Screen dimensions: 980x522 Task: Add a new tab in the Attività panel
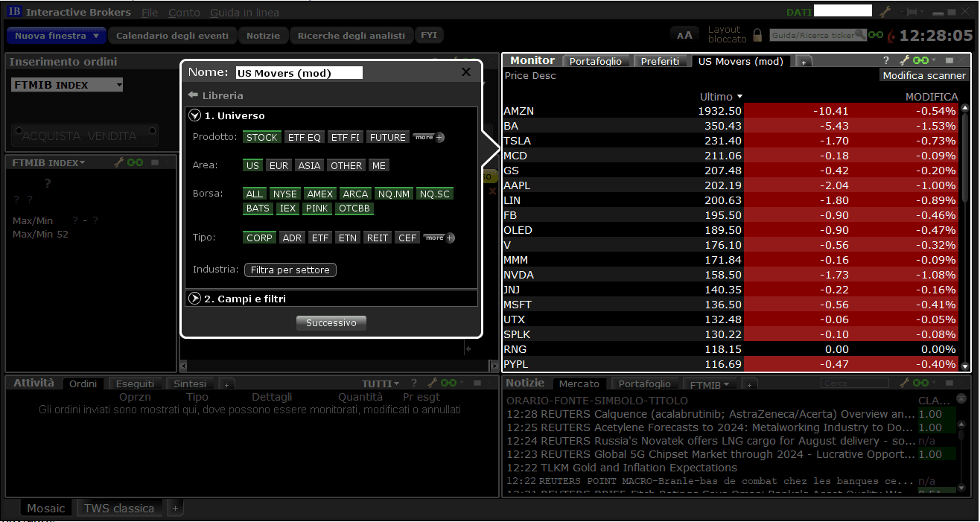click(x=227, y=384)
